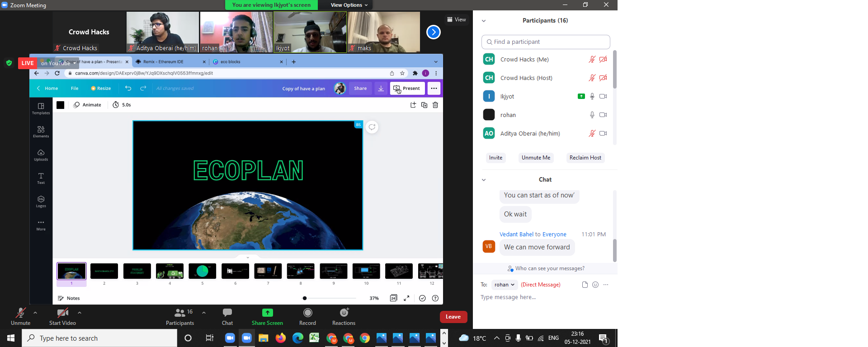Expand audio options arrow next to Unmute
The height and width of the screenshot is (347, 868).
[35, 313]
